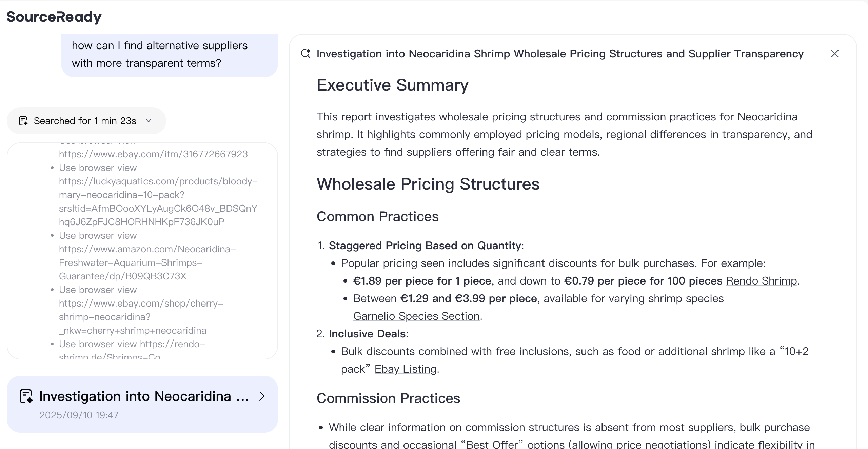Click the user message about alternative suppliers
Screen dimensions: 868x449
coord(159,54)
